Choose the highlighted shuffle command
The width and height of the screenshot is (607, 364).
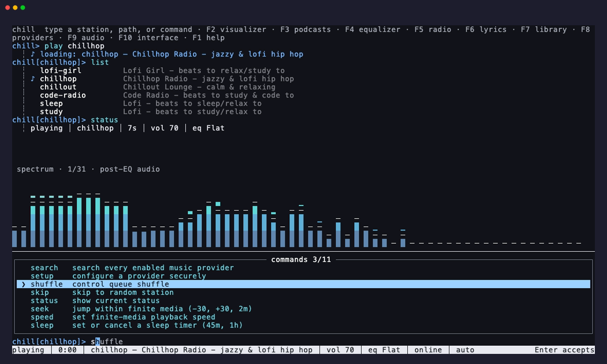click(x=303, y=285)
